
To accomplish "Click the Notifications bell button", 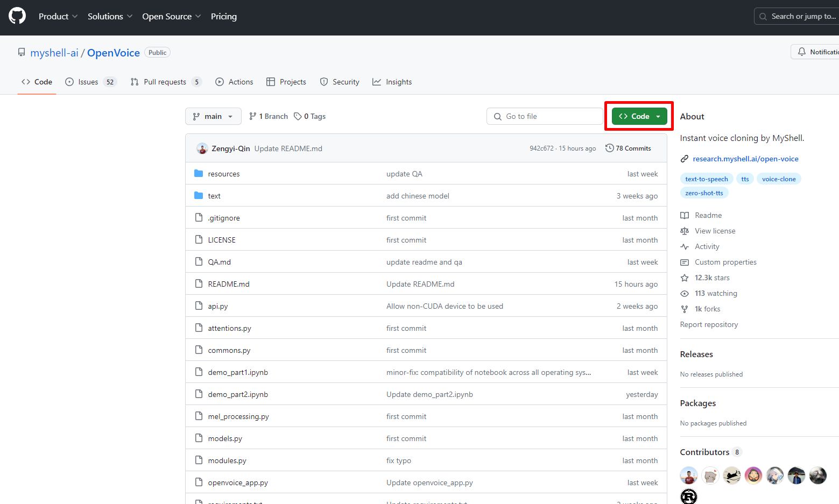I will point(815,52).
